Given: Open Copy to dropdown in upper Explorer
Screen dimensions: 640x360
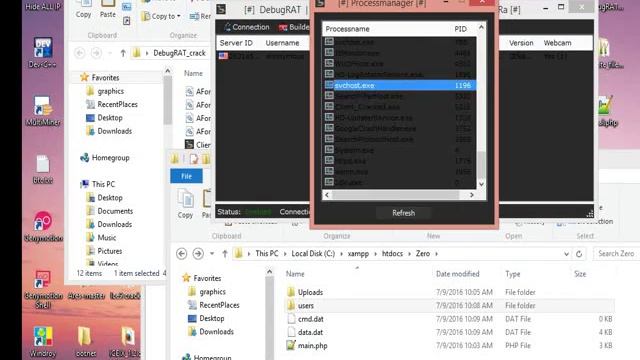Looking at the screenshot, I should [x=161, y=16].
